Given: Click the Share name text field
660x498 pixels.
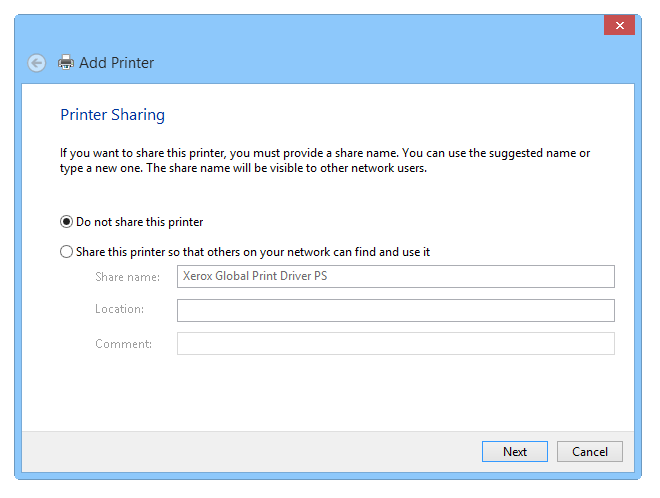Looking at the screenshot, I should coord(395,277).
